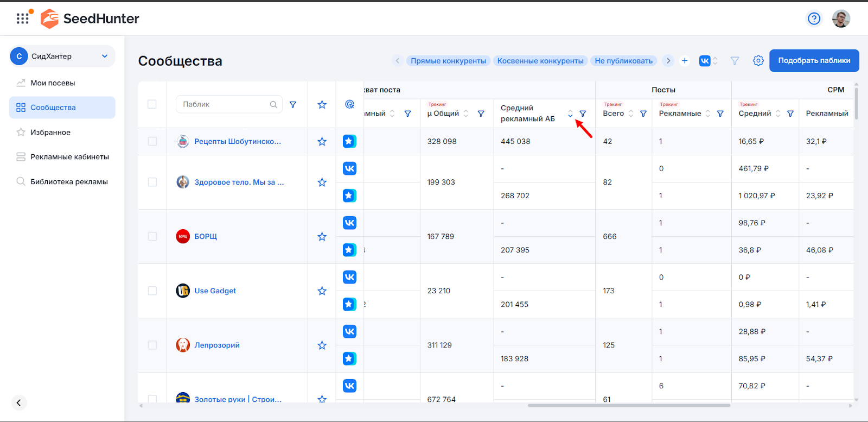Open the apps grid menu icon
Screen dimensions: 868x422
[x=22, y=18]
